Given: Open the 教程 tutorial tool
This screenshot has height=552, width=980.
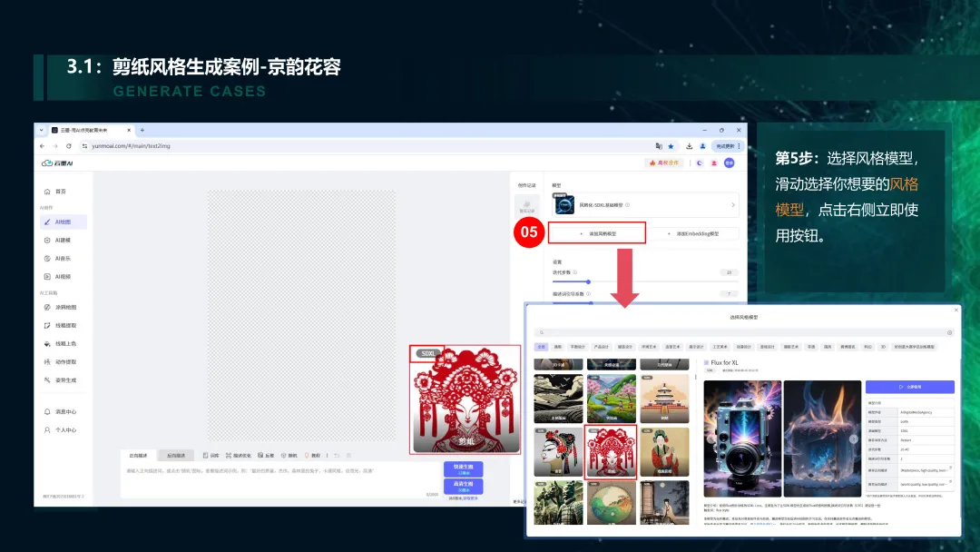Looking at the screenshot, I should tap(312, 456).
